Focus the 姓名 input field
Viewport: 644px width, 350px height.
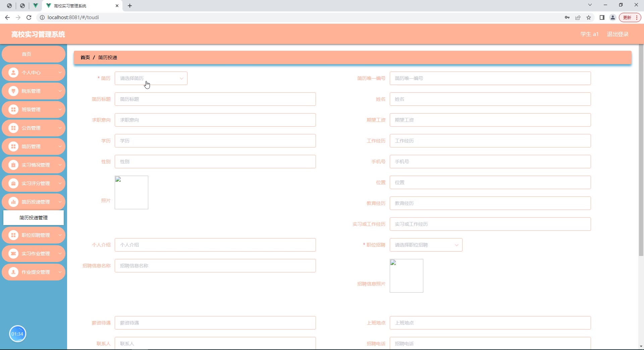(490, 99)
